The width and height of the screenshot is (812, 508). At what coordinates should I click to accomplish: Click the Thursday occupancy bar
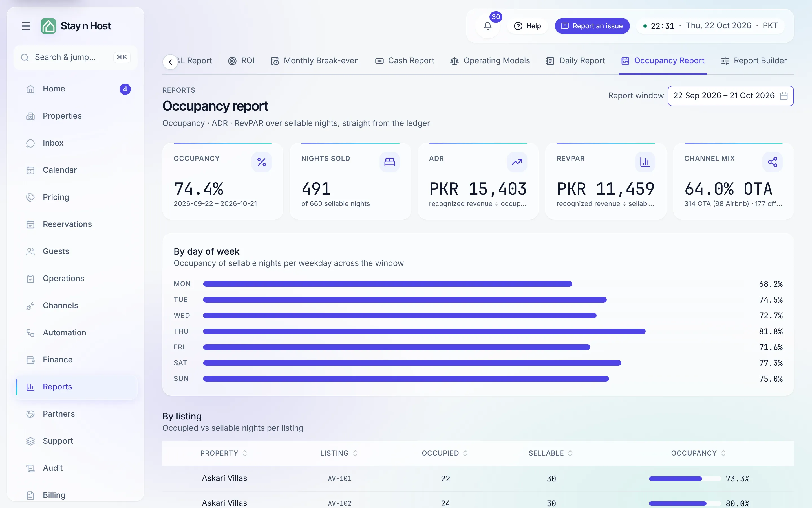[x=424, y=331]
